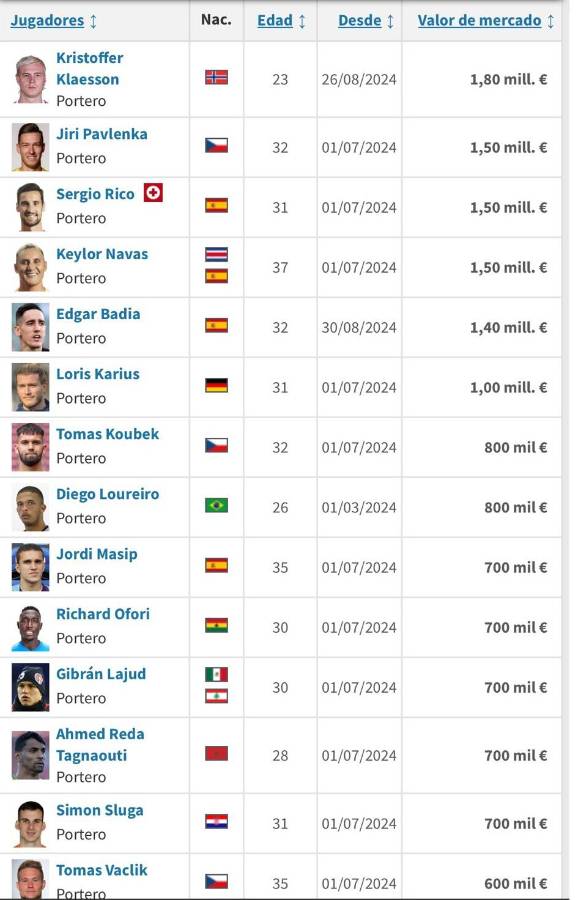Sort the list by Valor de mercado
Viewport: 578px width, 900px height.
pos(478,20)
